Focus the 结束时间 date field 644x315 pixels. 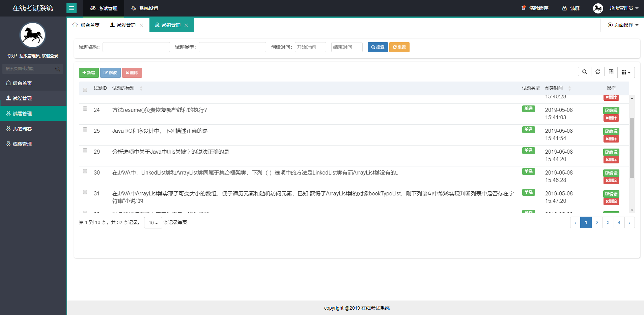[347, 47]
